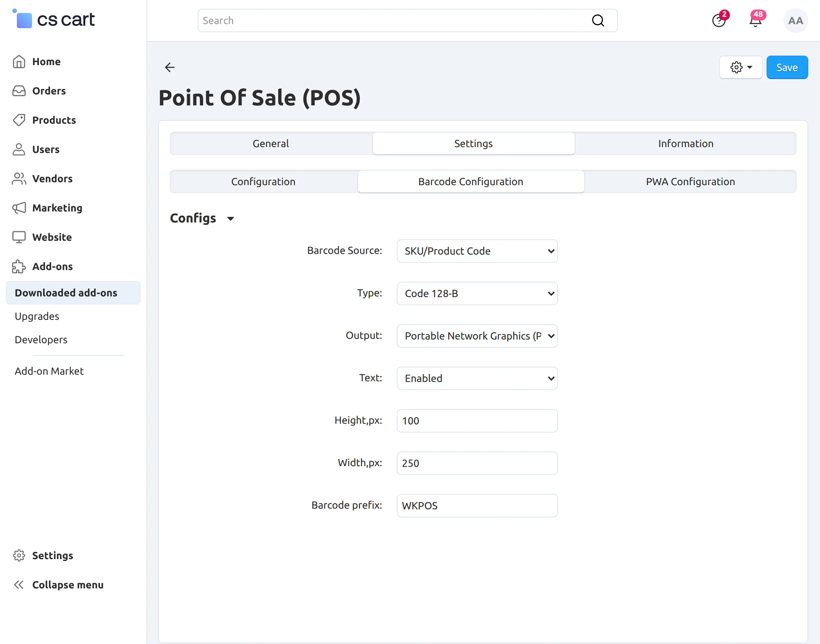Collapse the sidebar menu
820x644 pixels.
click(67, 584)
